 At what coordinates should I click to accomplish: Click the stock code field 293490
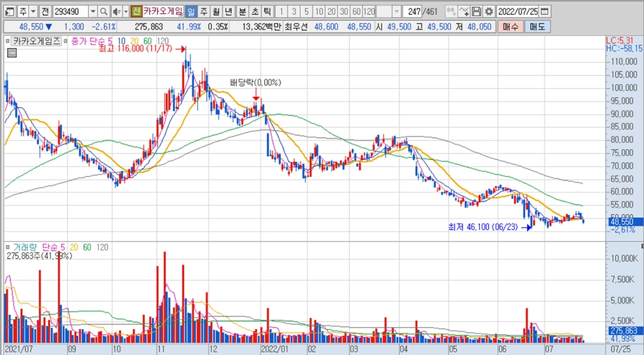pos(70,12)
